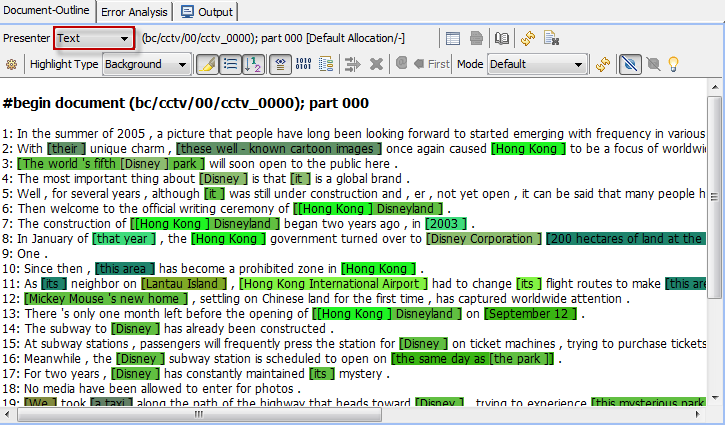
Task: Click '[the park]' mention in line 16
Action: [520, 359]
